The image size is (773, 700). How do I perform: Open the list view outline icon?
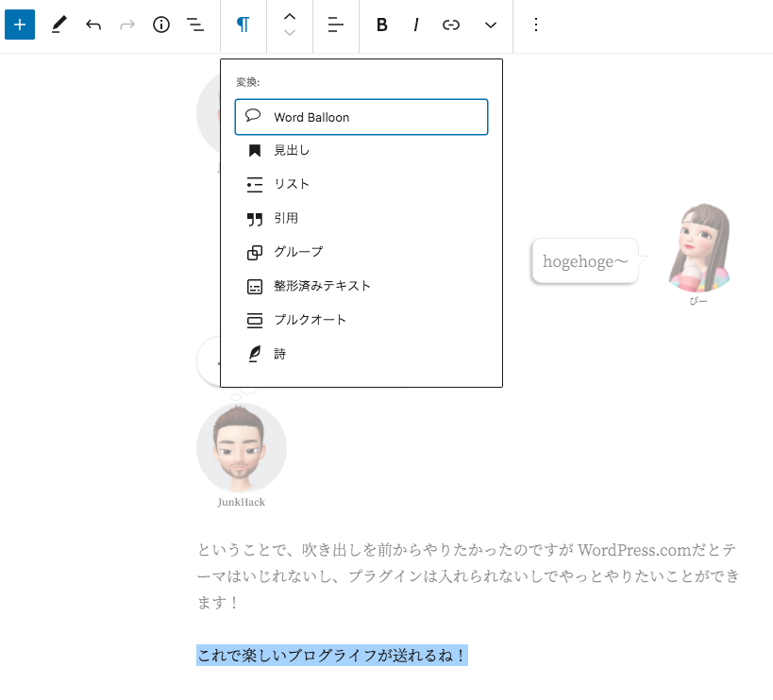pos(195,25)
